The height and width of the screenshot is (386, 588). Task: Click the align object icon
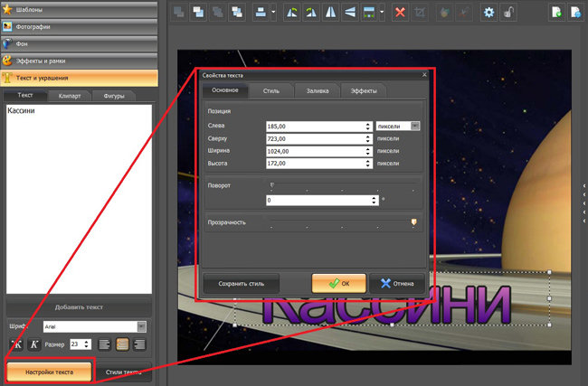point(261,13)
